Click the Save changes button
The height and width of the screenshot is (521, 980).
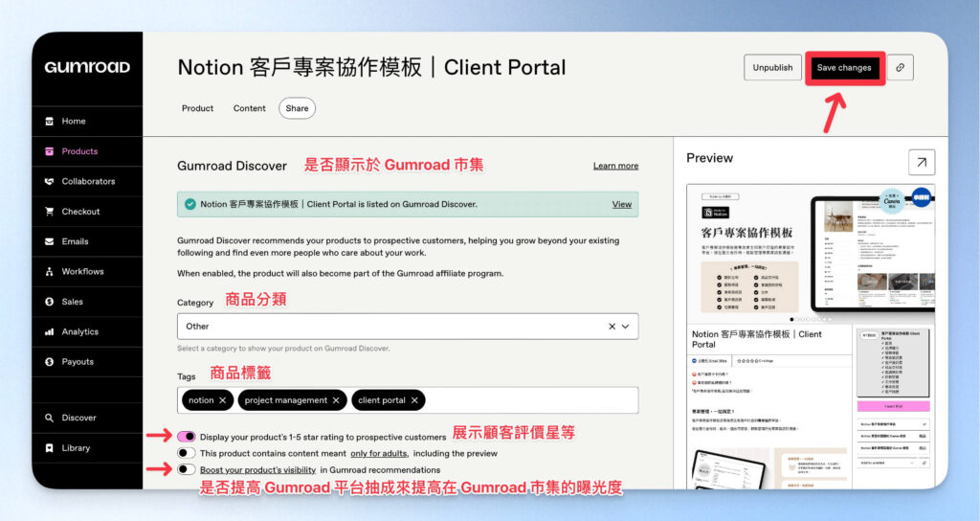[844, 68]
